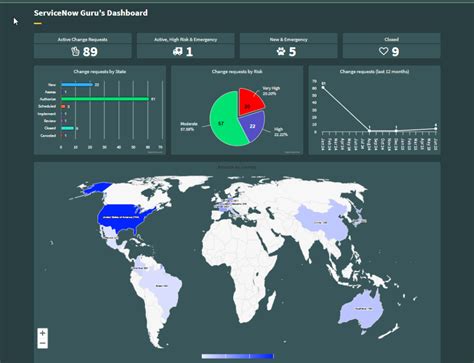Open the New & Emergency count 5
Image resolution: width=474 pixels, height=363 pixels.
coord(292,52)
